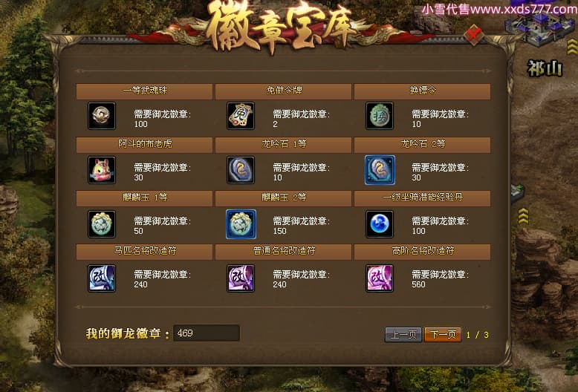The width and height of the screenshot is (578, 392).
Task: Select the 一等武魂珠 item icon
Action: (102, 116)
